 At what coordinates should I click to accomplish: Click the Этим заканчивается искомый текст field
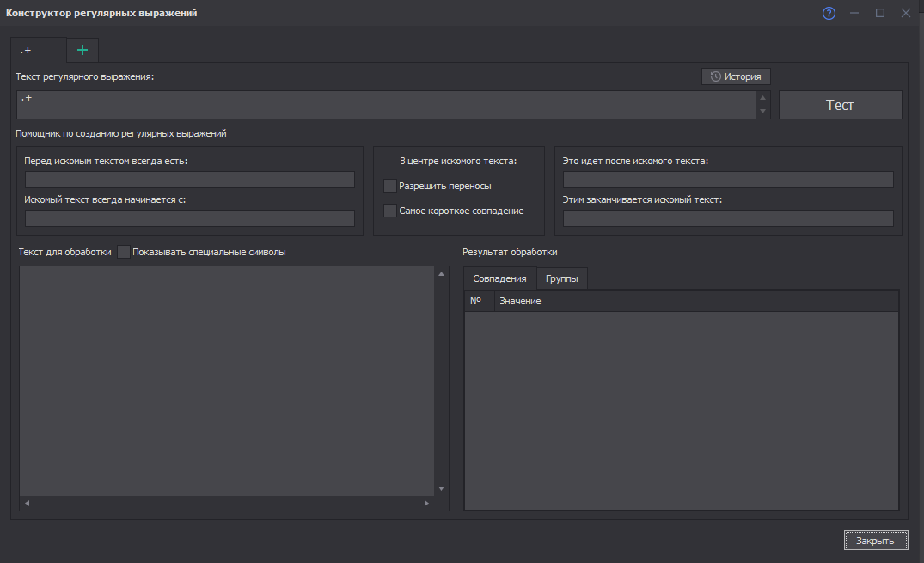coord(728,218)
